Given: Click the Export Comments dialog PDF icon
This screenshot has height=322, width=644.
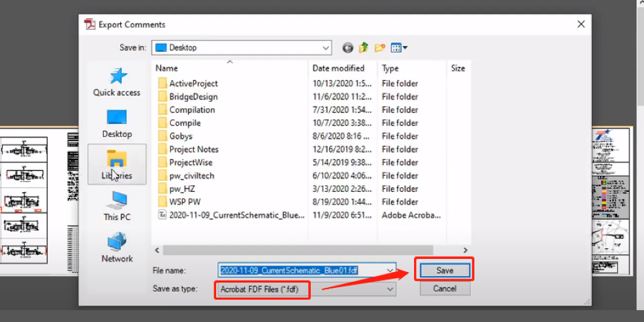Looking at the screenshot, I should (89, 24).
